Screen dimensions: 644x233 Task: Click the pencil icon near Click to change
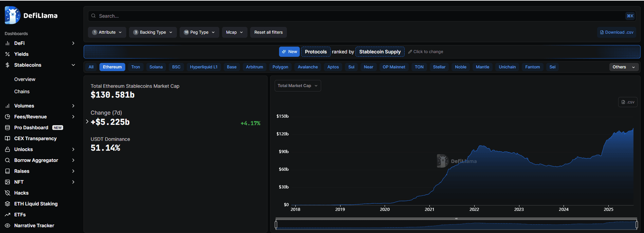[410, 52]
